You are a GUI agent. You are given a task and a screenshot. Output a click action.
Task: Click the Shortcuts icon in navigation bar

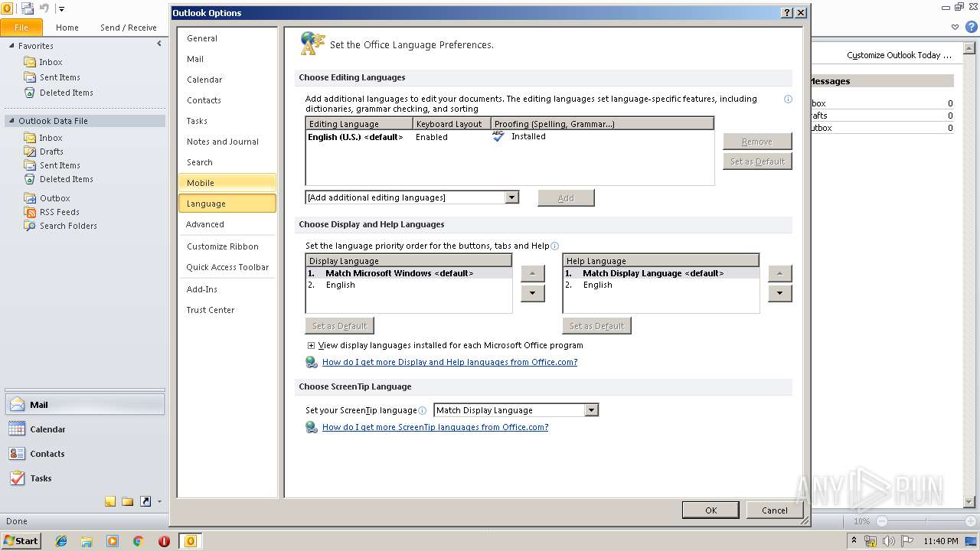click(145, 502)
